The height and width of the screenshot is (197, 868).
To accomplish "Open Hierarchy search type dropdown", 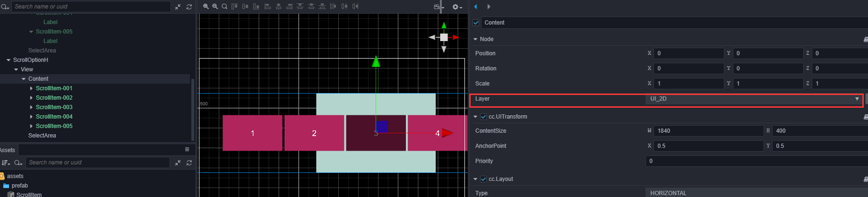I will coord(5,7).
